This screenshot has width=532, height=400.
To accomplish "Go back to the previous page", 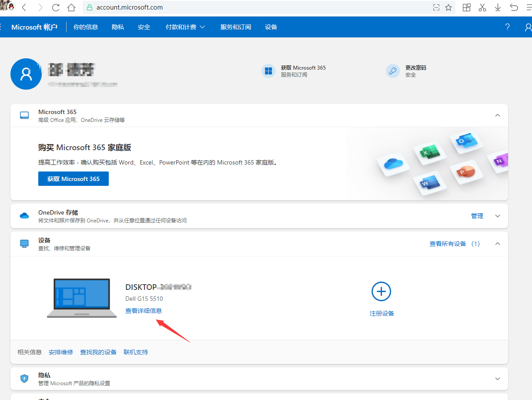I will click(23, 7).
